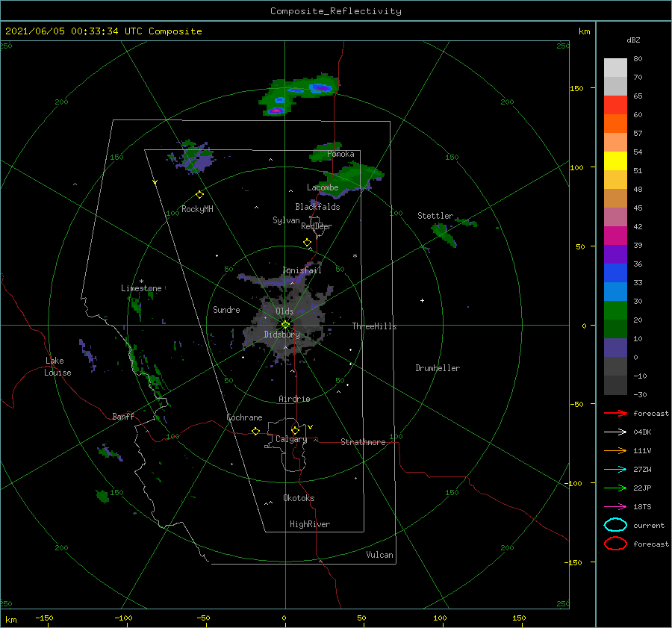672x628 pixels.
Task: Select the yellow diamond marker above Calgary label
Action: tap(295, 430)
